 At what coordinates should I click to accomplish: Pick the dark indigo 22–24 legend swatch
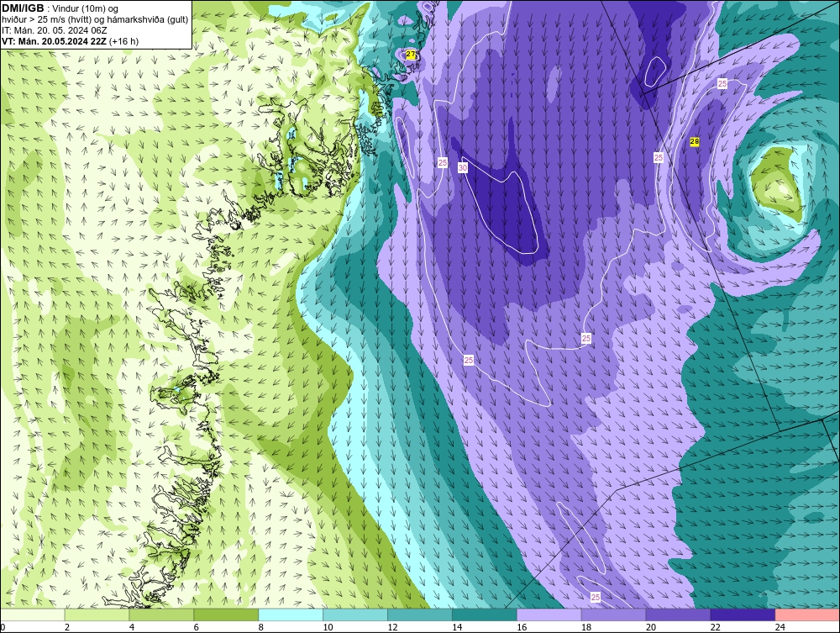click(743, 615)
